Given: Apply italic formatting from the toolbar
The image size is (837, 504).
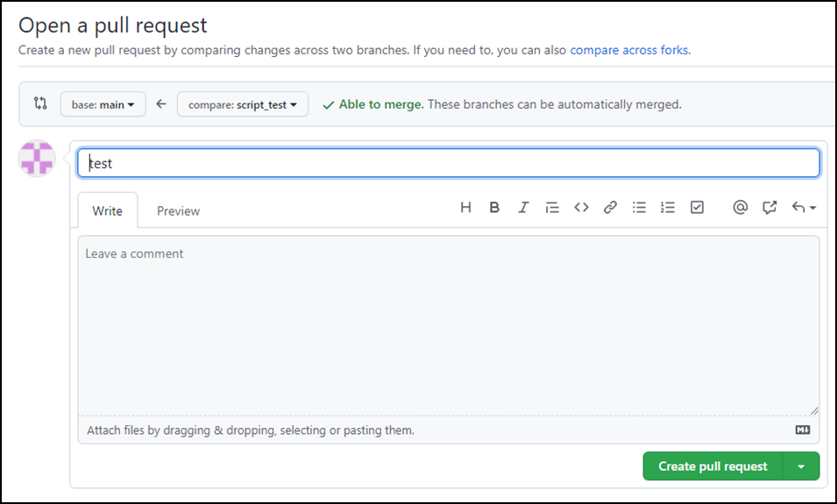Looking at the screenshot, I should [523, 207].
